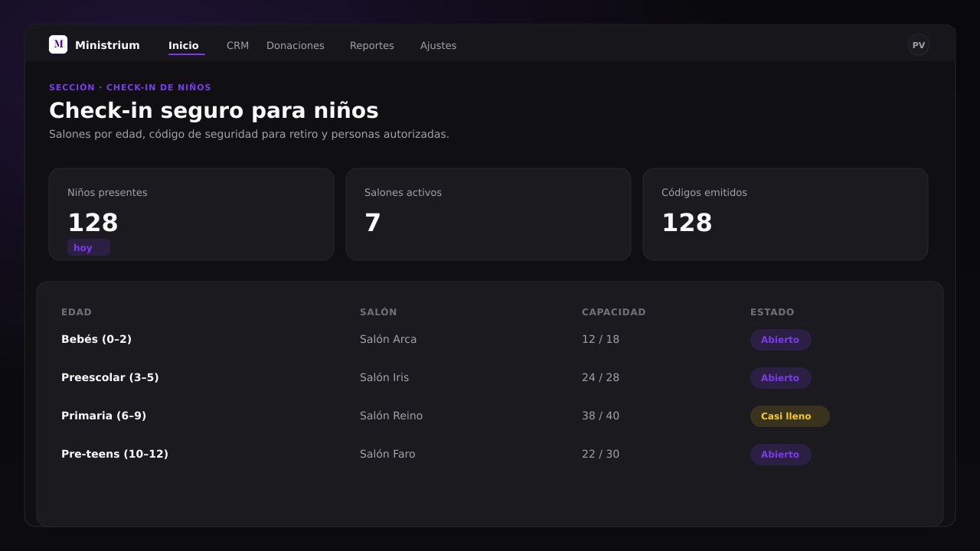Click the 128 under Niños presentes
Image resolution: width=980 pixels, height=551 pixels.
pos(93,223)
